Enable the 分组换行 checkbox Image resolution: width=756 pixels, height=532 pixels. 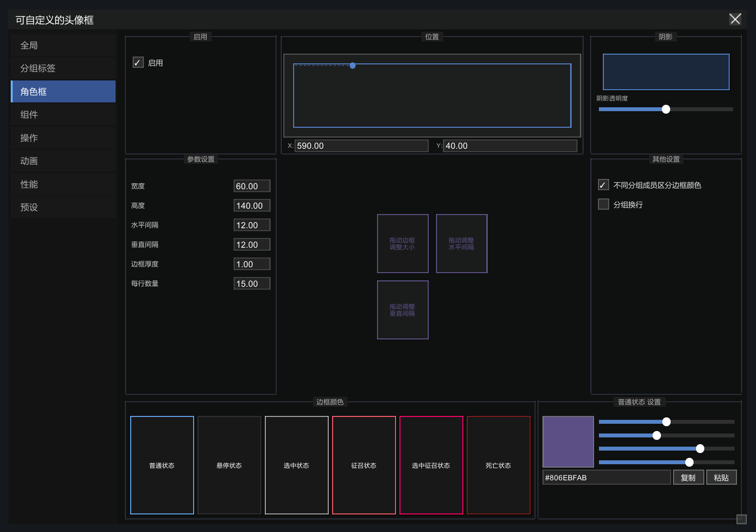(x=603, y=204)
